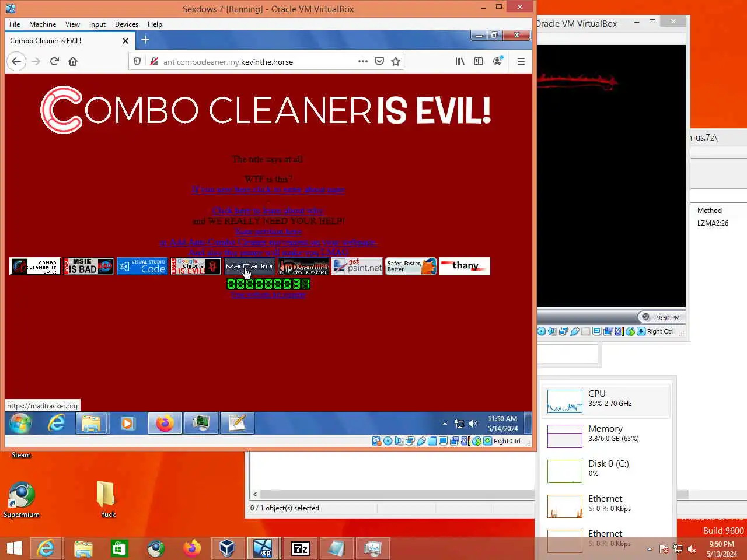
Task: Reload the page in Firefox
Action: (54, 61)
